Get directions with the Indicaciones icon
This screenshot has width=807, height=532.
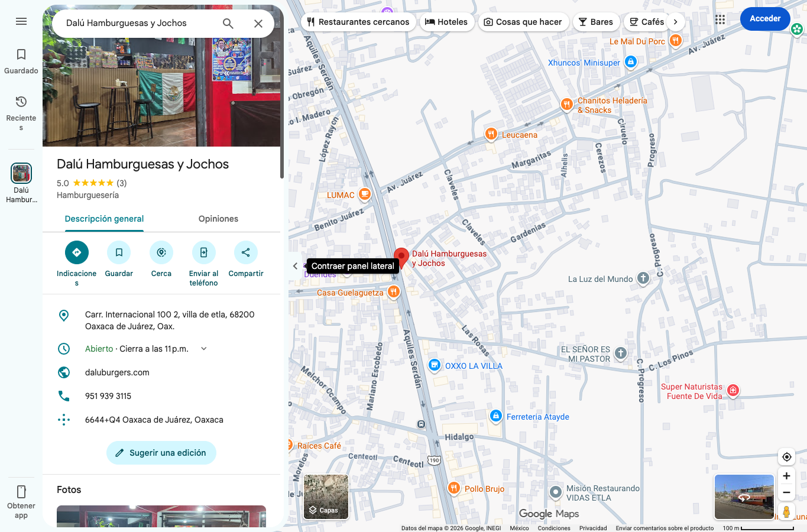click(77, 252)
